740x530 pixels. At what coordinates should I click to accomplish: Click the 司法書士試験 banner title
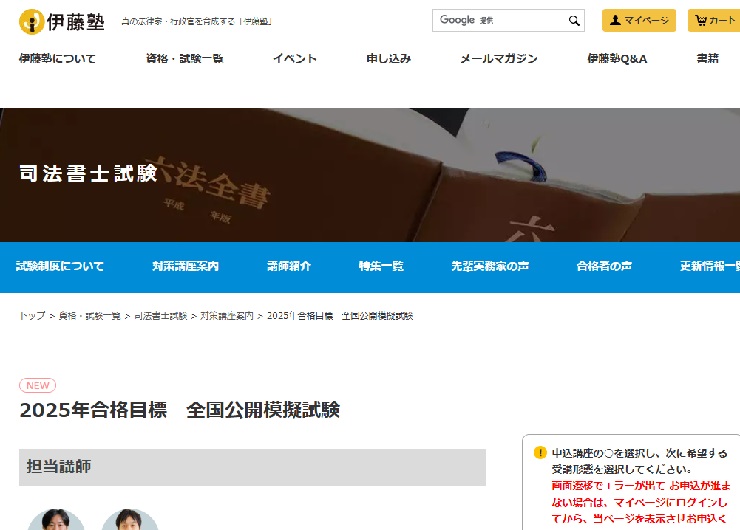click(x=88, y=174)
